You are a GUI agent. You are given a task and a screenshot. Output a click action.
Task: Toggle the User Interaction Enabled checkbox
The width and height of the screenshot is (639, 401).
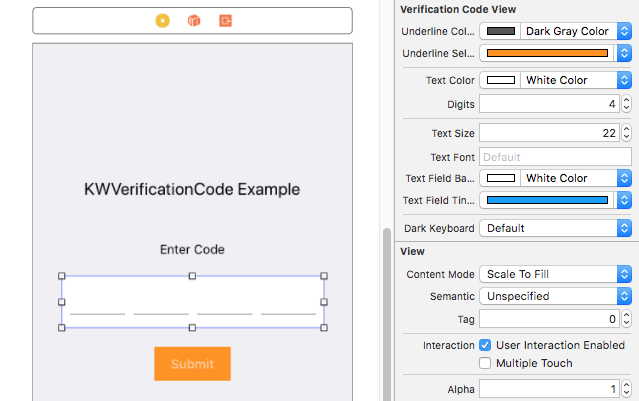click(485, 345)
